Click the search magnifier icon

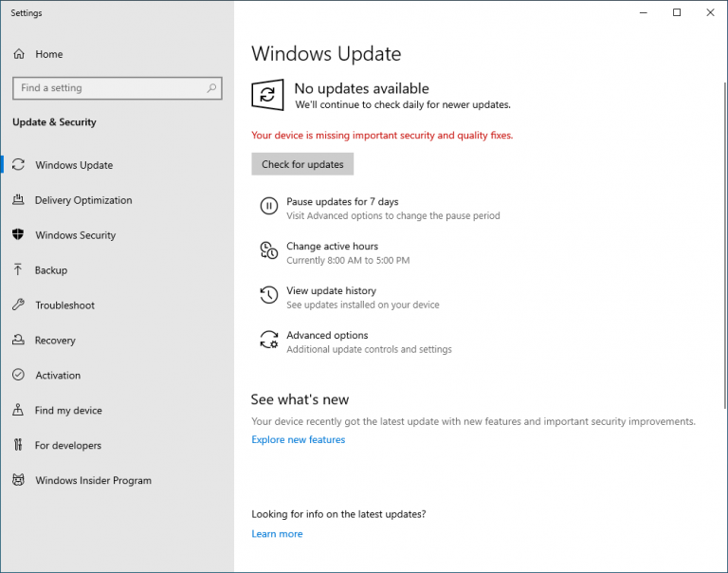pos(212,88)
